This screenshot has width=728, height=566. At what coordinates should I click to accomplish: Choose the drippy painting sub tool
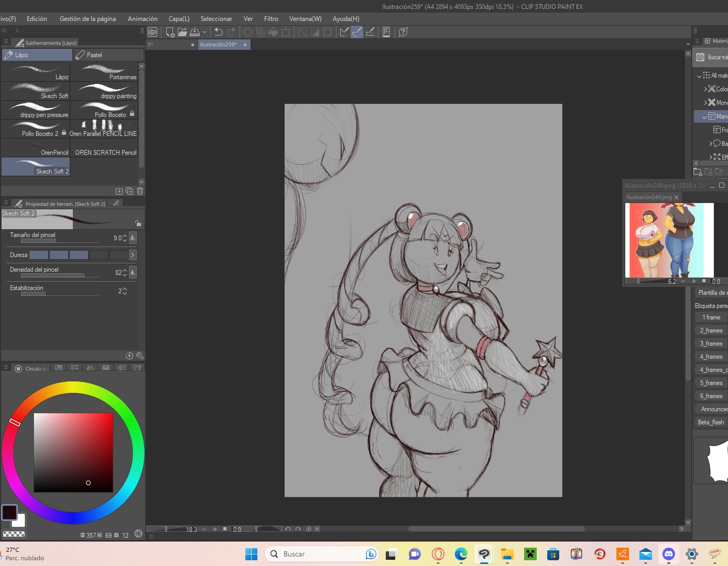(x=104, y=91)
